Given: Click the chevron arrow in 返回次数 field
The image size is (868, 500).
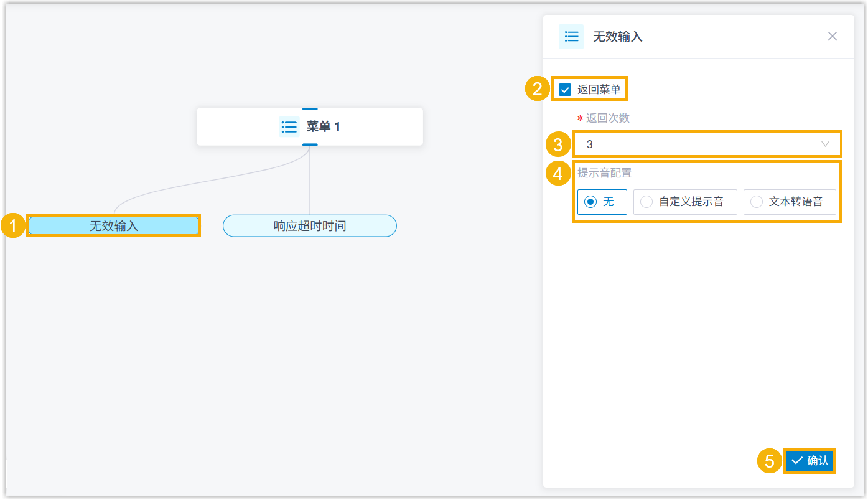Looking at the screenshot, I should click(825, 144).
